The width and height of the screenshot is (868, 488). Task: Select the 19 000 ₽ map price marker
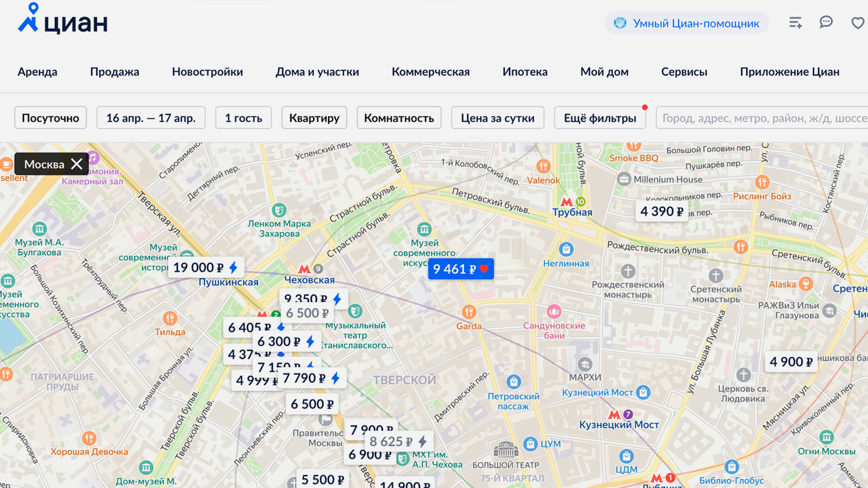click(x=206, y=268)
